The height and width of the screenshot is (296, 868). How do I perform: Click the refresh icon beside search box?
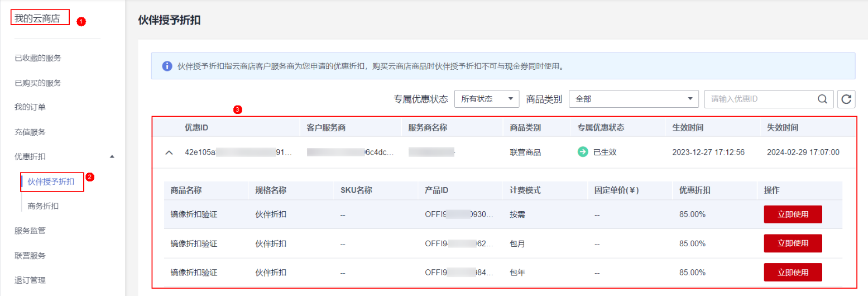(x=846, y=99)
